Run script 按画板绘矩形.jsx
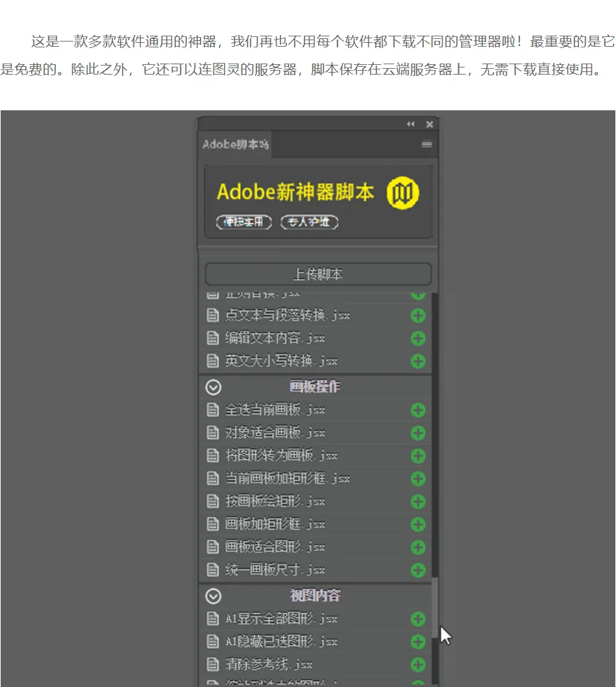616x687 pixels. click(275, 501)
